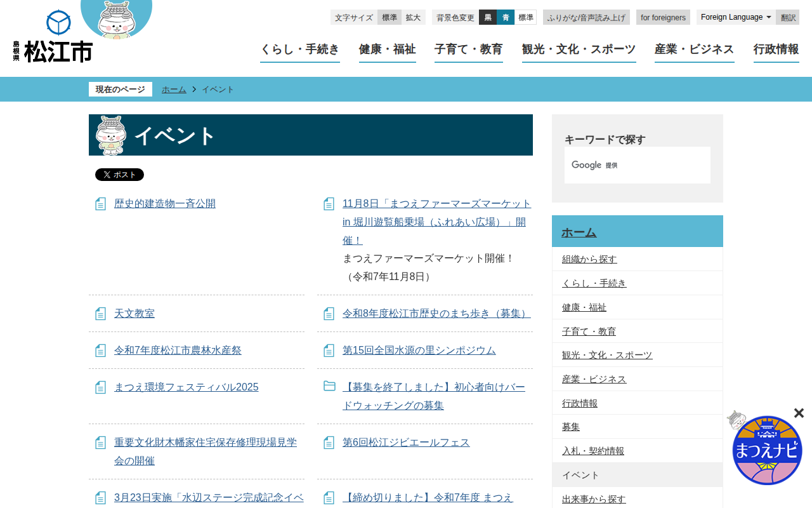Image resolution: width=812 pixels, height=508 pixels.
Task: Click sidebar 行政情報 link
Action: pyautogui.click(x=580, y=403)
